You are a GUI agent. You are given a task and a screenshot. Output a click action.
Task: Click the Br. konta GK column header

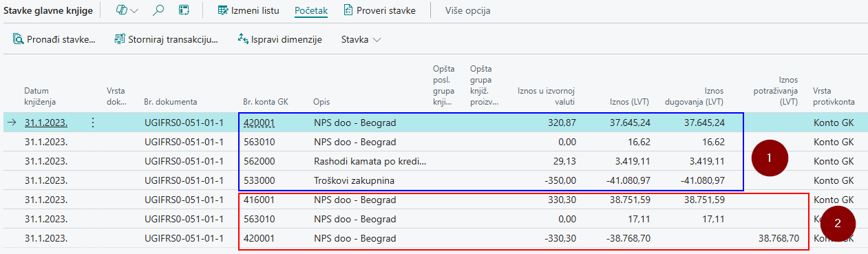(266, 101)
